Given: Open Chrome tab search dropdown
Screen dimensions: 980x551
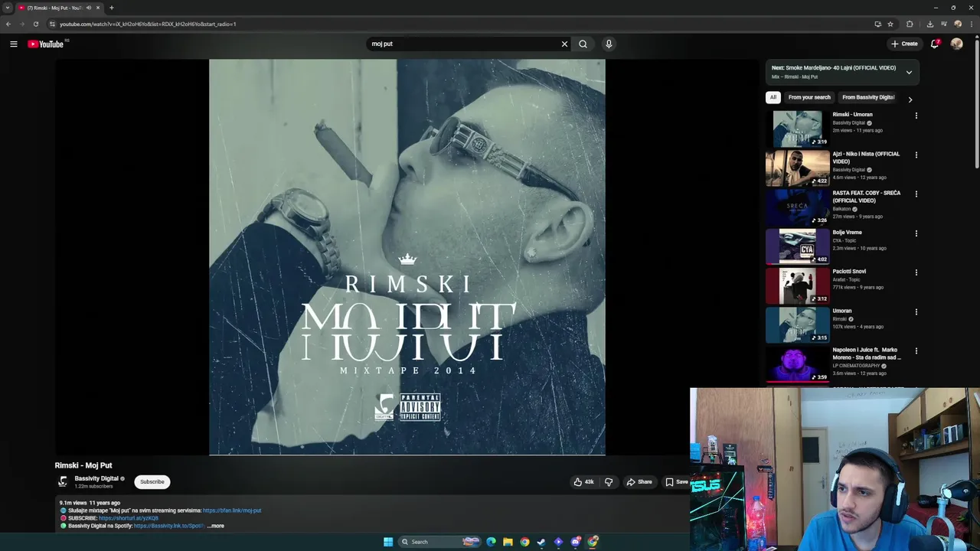Looking at the screenshot, I should [8, 8].
